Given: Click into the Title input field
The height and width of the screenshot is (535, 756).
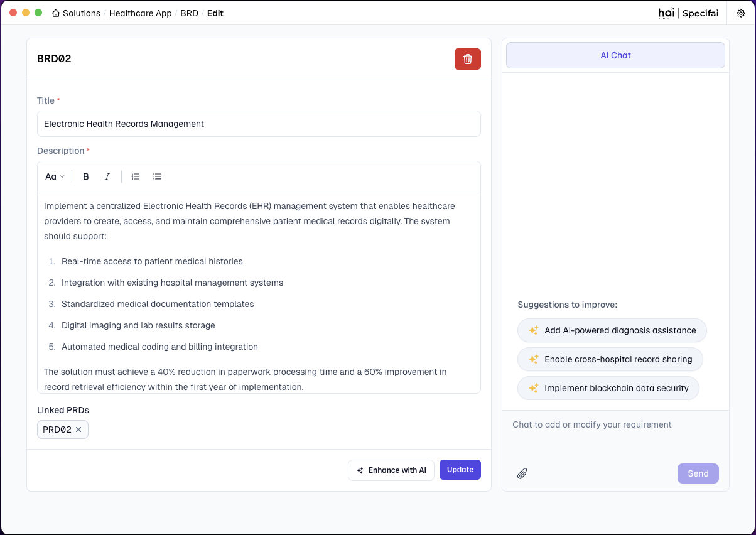Looking at the screenshot, I should pos(259,124).
